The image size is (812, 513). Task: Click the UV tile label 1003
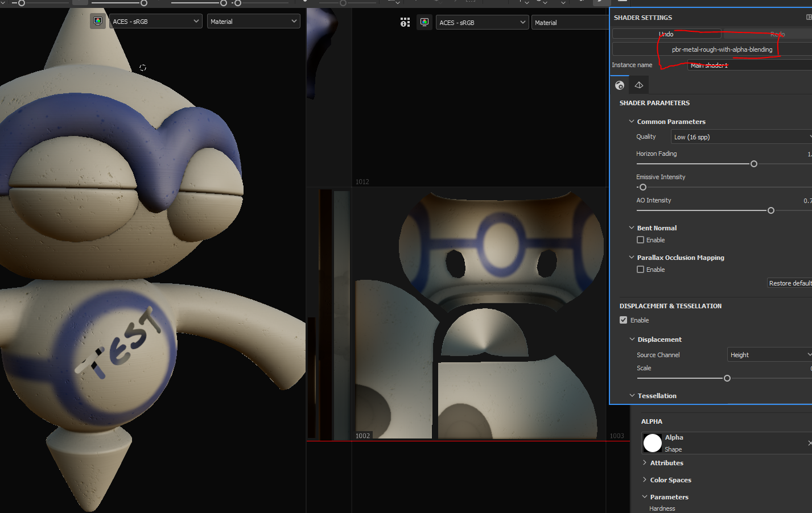(617, 436)
